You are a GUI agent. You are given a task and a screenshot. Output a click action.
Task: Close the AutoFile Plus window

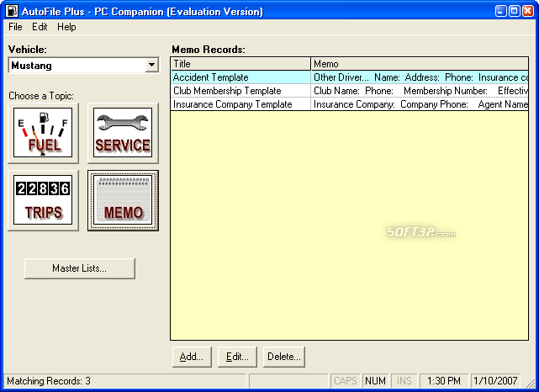coord(528,11)
